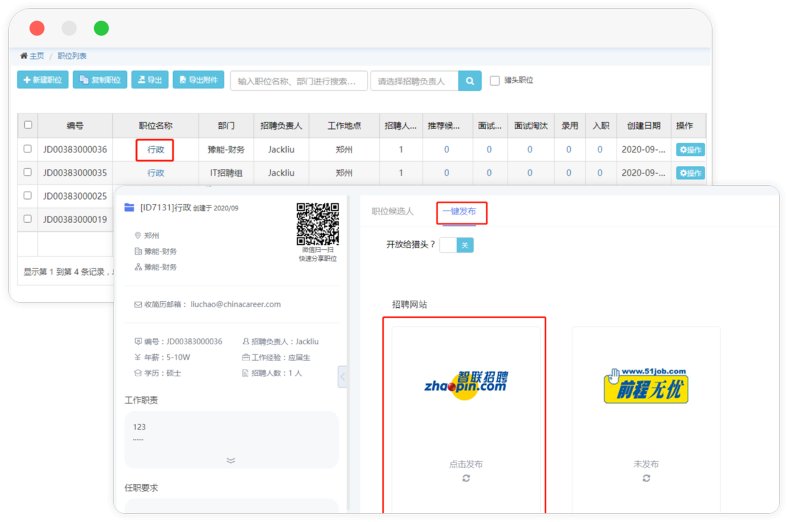788x522 pixels.
Task: Check the row JD00383000025 checkbox
Action: [28, 195]
